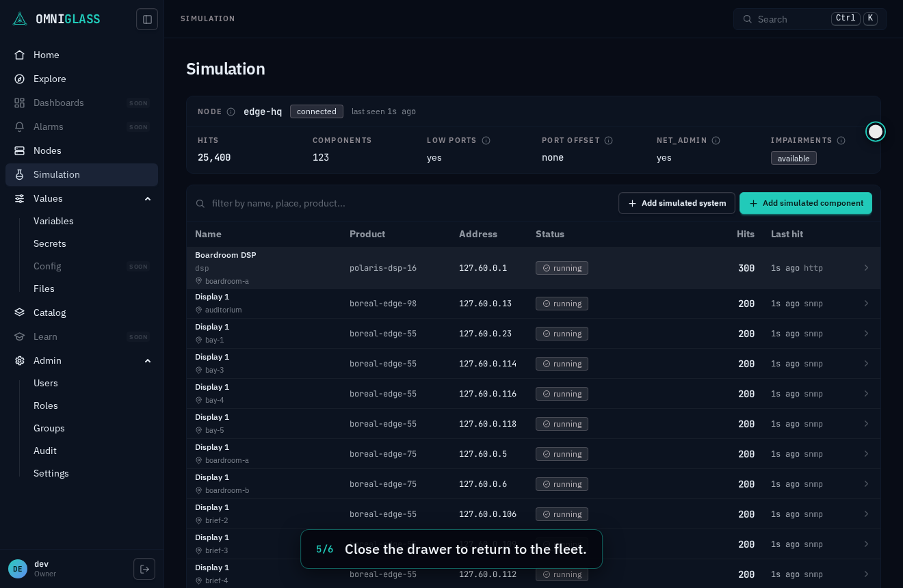Click the logout icon next to dev
Image resolution: width=903 pixels, height=588 pixels.
click(x=144, y=569)
